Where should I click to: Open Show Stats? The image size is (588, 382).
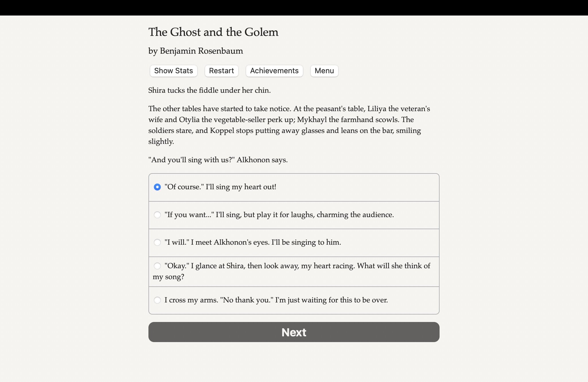173,71
